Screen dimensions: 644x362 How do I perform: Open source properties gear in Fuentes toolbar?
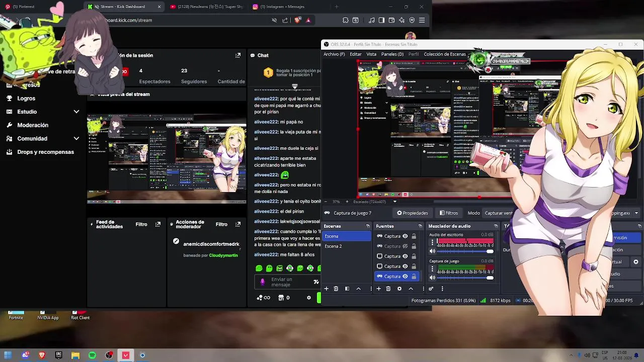pyautogui.click(x=399, y=289)
